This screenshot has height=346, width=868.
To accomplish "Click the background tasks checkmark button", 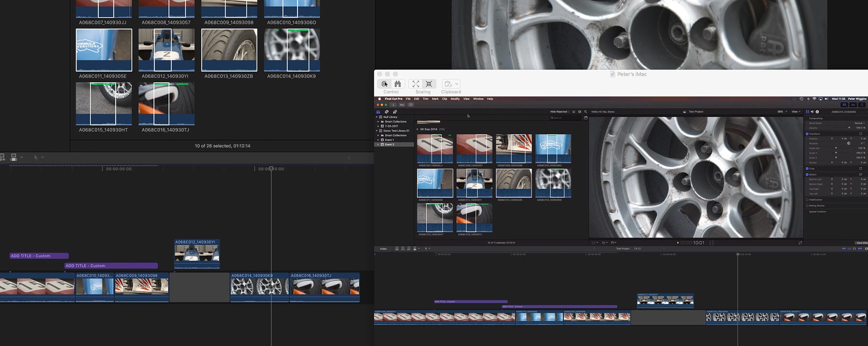I will (411, 105).
